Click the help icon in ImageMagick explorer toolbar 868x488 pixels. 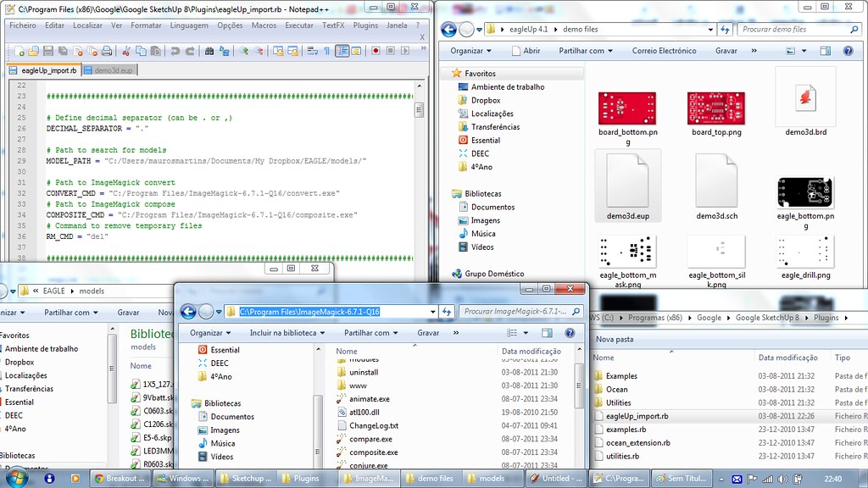pos(570,332)
